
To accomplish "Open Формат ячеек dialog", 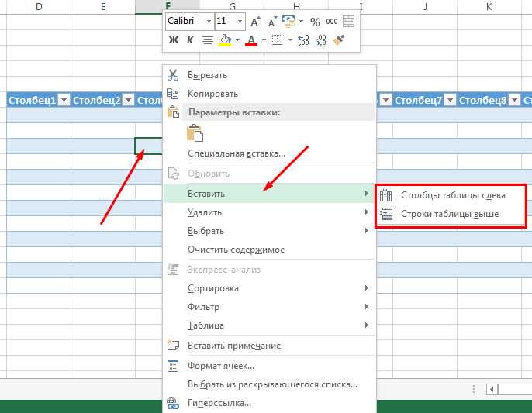I will pyautogui.click(x=270, y=366).
